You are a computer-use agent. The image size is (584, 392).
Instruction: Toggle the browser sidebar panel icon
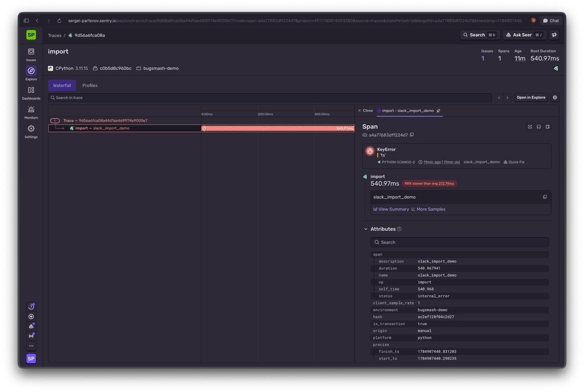click(x=26, y=21)
